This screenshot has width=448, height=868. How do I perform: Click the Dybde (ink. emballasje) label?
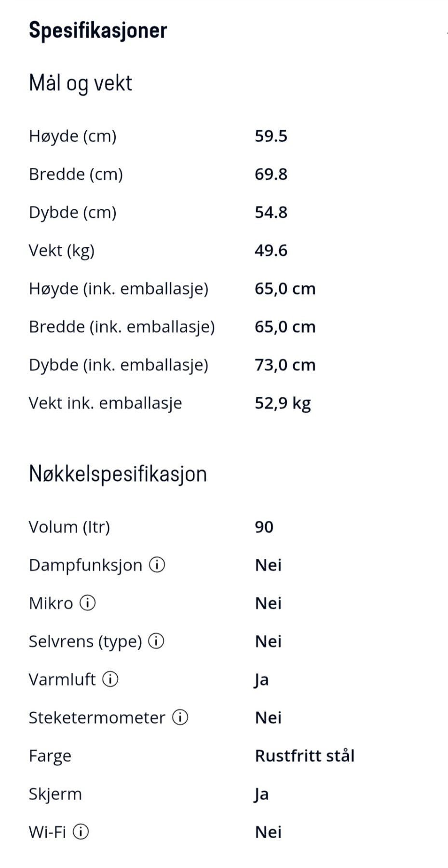point(119,365)
